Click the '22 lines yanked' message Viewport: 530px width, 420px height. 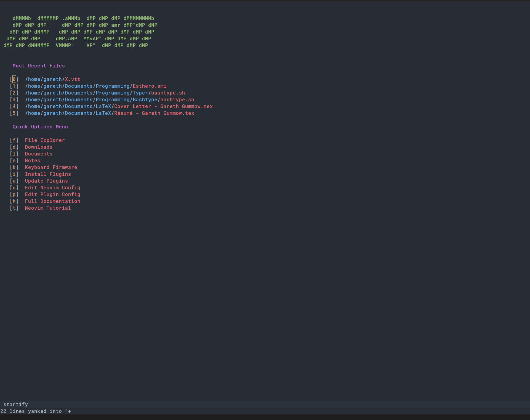click(36, 411)
